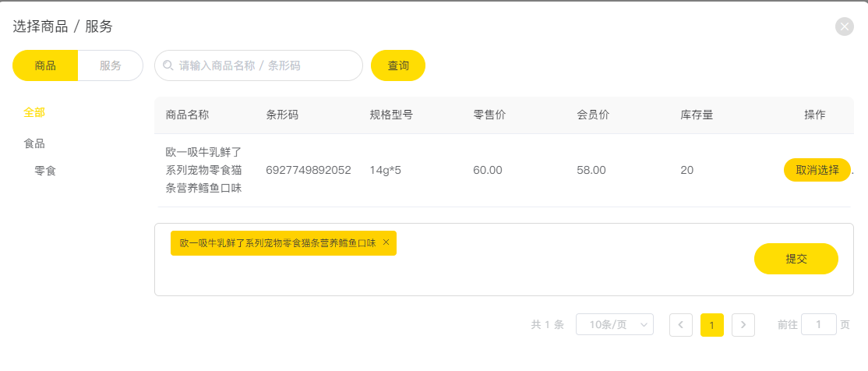Select the 全部 category
The height and width of the screenshot is (371, 868).
click(34, 112)
